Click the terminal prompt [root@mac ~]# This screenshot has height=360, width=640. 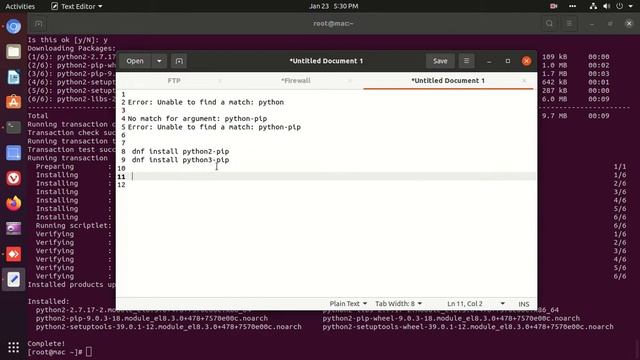point(55,352)
